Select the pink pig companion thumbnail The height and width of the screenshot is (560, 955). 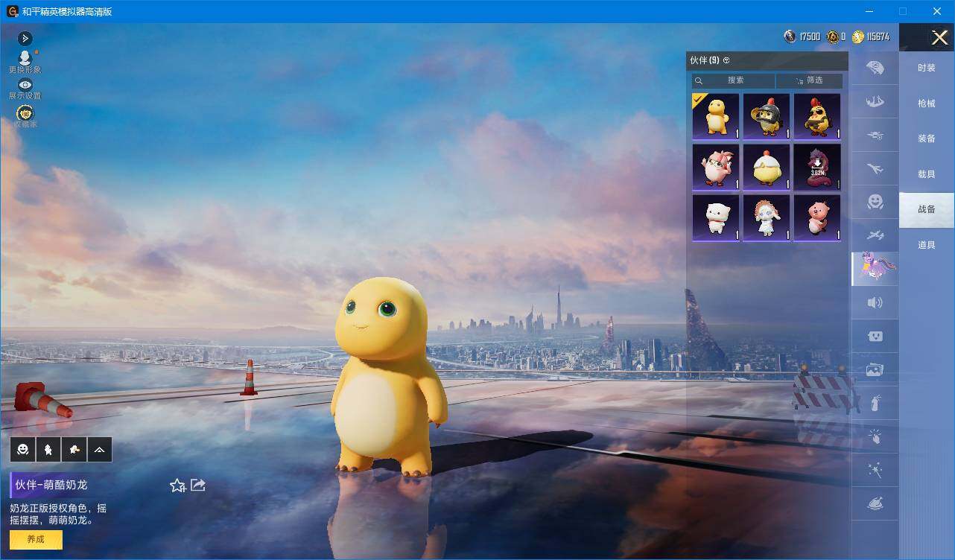817,217
